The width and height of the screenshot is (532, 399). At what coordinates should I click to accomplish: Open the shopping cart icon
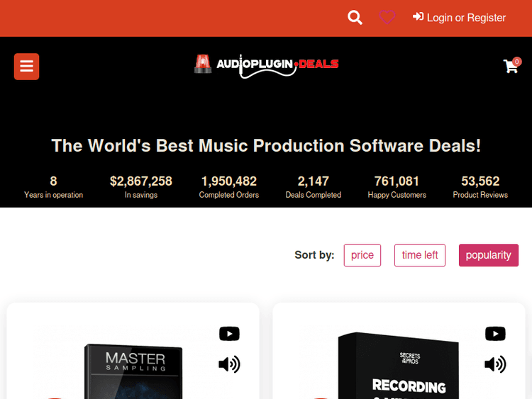[511, 65]
